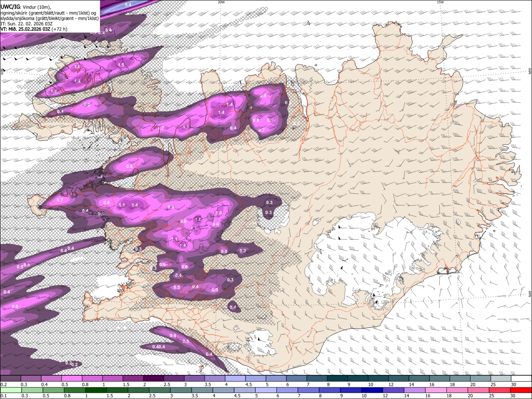Pick the pale green swatch labelled 0.1

(x=11, y=390)
